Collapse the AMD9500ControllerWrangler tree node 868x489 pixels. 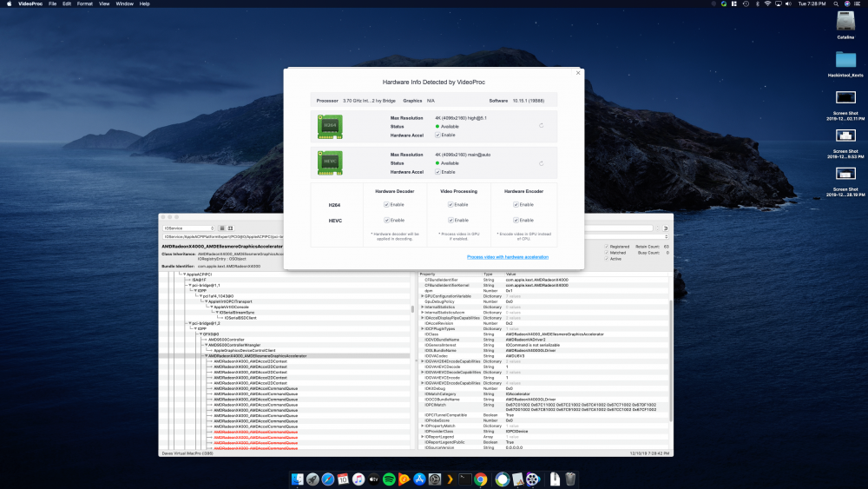206,345
